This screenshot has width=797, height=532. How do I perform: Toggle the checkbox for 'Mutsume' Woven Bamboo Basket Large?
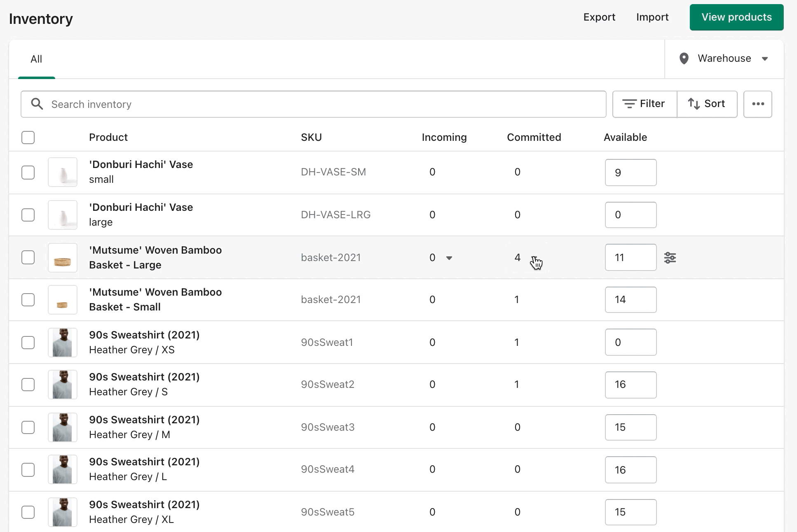[x=28, y=257]
